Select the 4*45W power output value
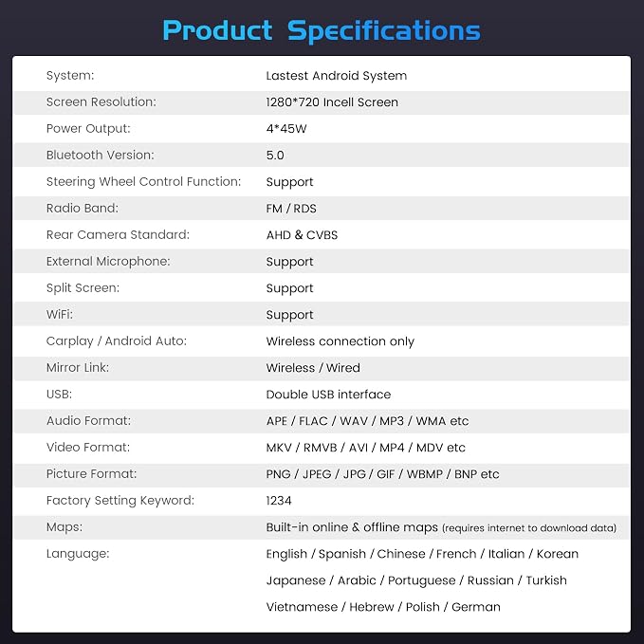The width and height of the screenshot is (644, 644). [x=286, y=129]
